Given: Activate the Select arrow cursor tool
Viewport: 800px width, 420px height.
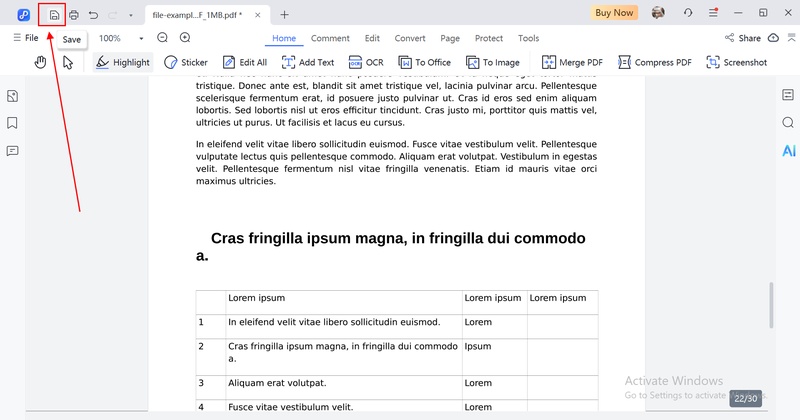Looking at the screenshot, I should pos(68,62).
